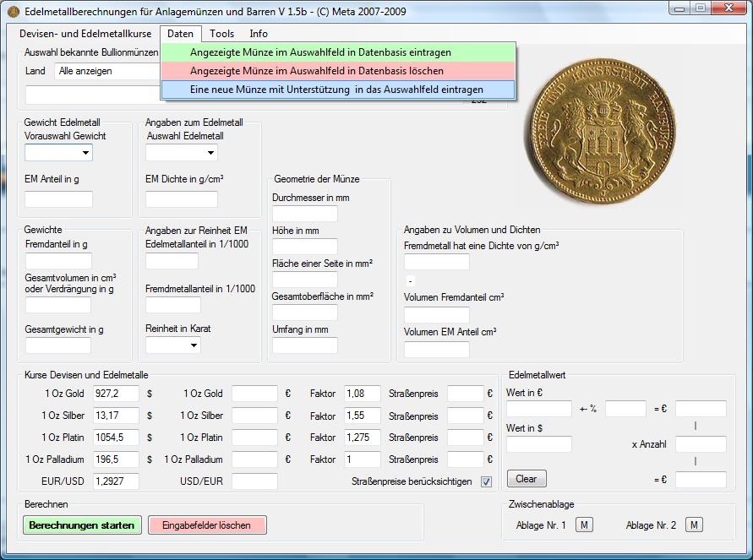The height and width of the screenshot is (560, 753).
Task: Open the Tools menu
Action: tap(222, 34)
